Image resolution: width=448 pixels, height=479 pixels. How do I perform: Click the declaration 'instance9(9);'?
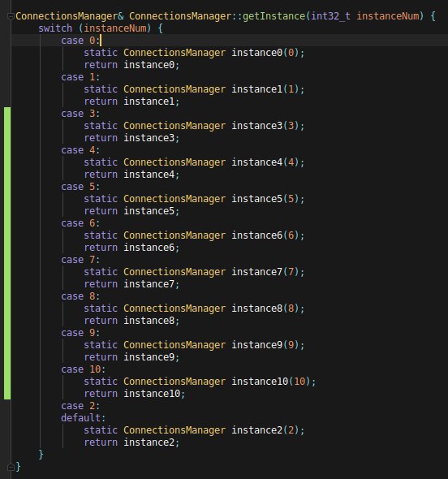[x=268, y=345]
